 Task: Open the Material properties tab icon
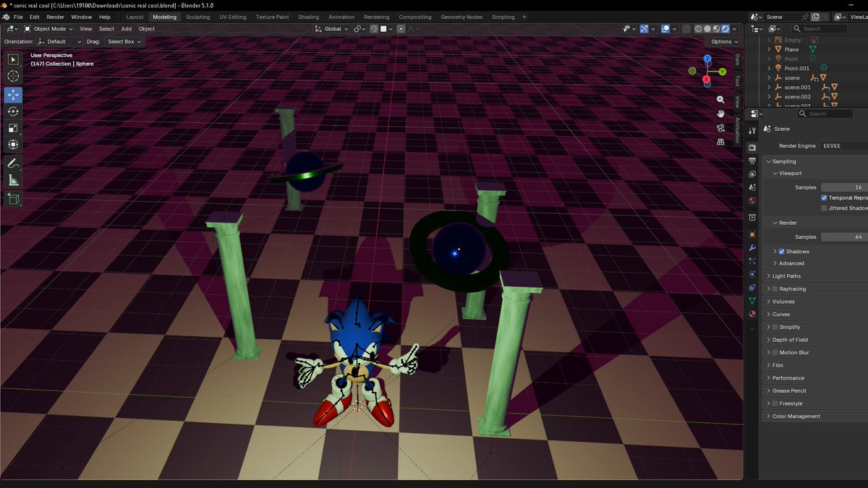tap(752, 314)
